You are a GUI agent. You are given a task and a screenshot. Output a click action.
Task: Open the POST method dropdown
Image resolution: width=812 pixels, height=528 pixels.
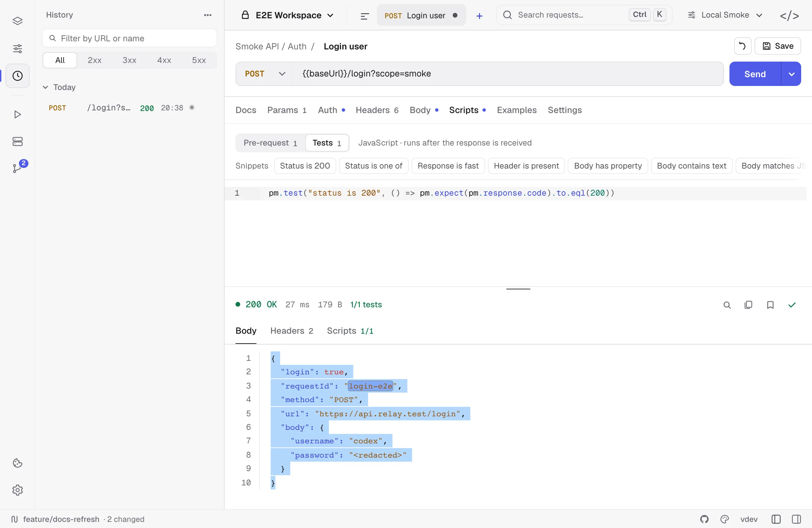click(265, 74)
